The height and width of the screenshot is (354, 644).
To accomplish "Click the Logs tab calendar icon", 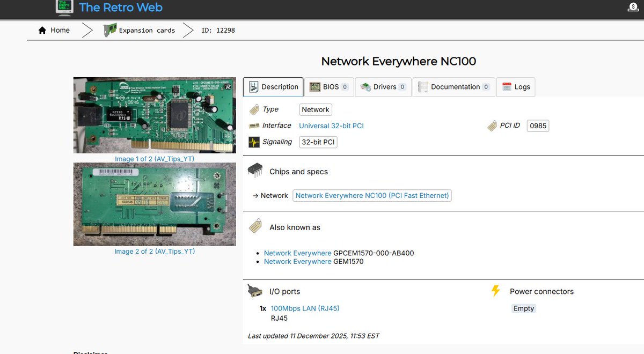I will tap(507, 87).
